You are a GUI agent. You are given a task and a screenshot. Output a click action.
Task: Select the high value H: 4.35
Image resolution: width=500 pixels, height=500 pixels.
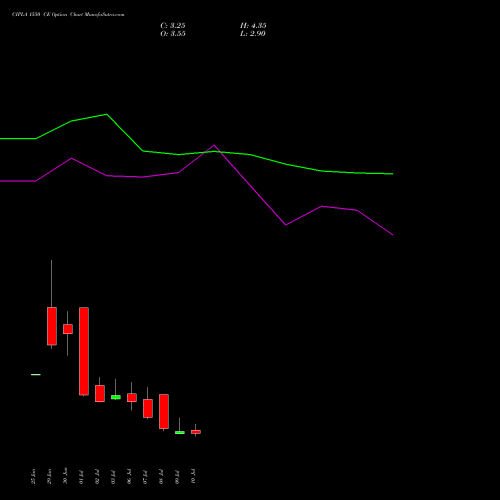point(253,26)
